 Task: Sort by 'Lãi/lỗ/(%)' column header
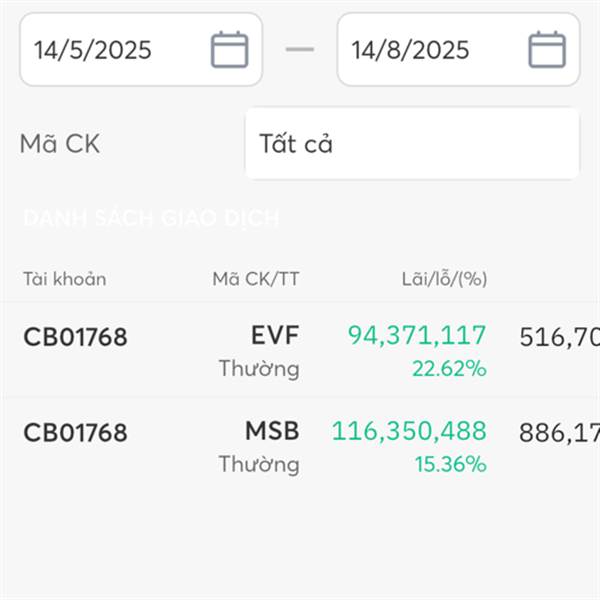pos(444,279)
